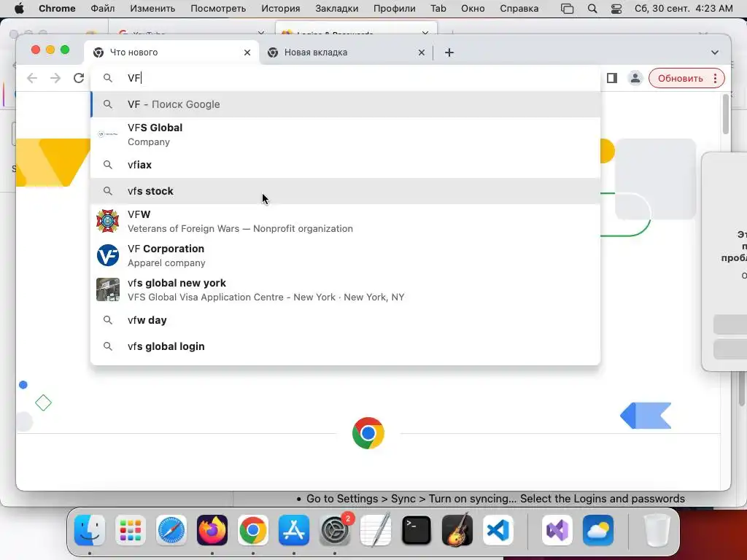The image size is (747, 560).
Task: Reload the current page
Action: tap(79, 78)
